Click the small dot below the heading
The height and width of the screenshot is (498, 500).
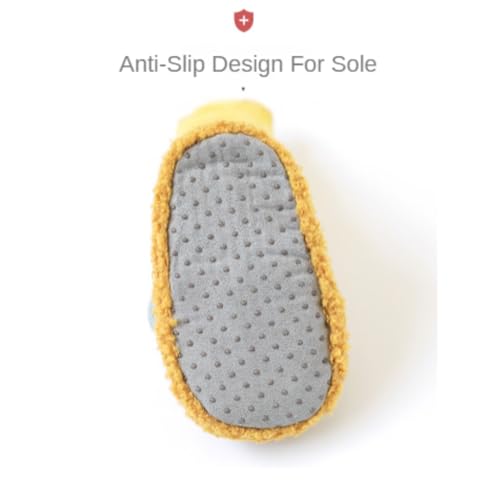pos(243,89)
